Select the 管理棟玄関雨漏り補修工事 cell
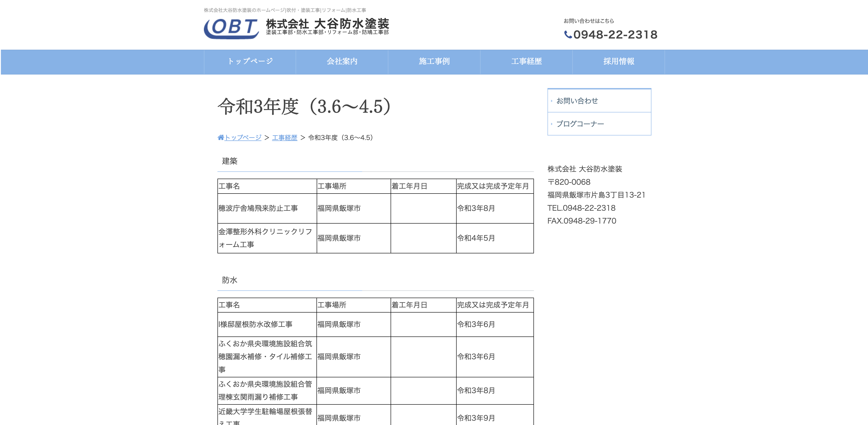The width and height of the screenshot is (868, 425). click(x=267, y=391)
